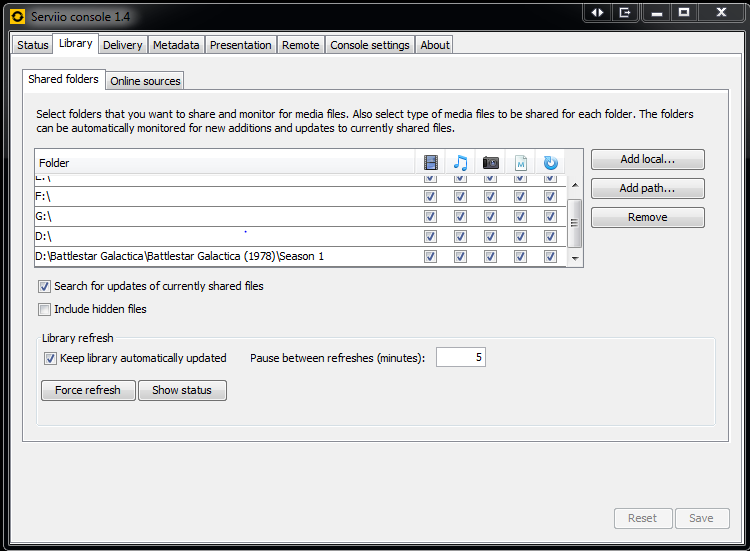The image size is (750, 551).
Task: Click the Add local... button
Action: [648, 159]
